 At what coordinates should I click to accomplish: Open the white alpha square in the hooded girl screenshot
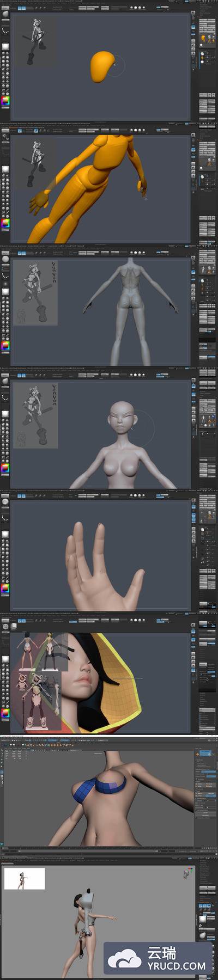(5, 659)
